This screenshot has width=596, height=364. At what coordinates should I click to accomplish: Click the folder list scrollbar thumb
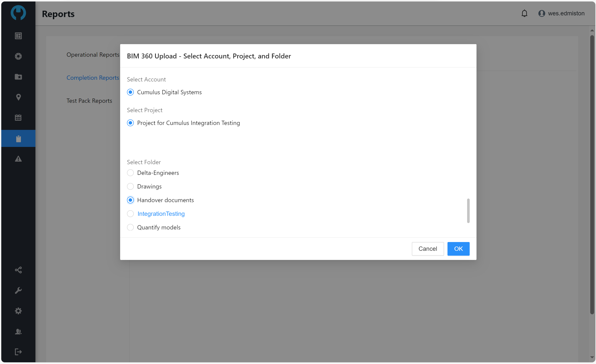(x=468, y=211)
